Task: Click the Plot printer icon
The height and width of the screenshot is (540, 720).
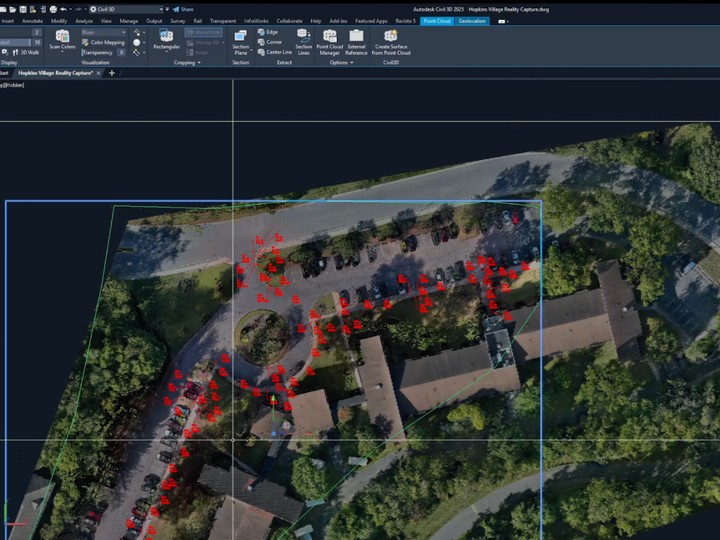Action: [53, 9]
